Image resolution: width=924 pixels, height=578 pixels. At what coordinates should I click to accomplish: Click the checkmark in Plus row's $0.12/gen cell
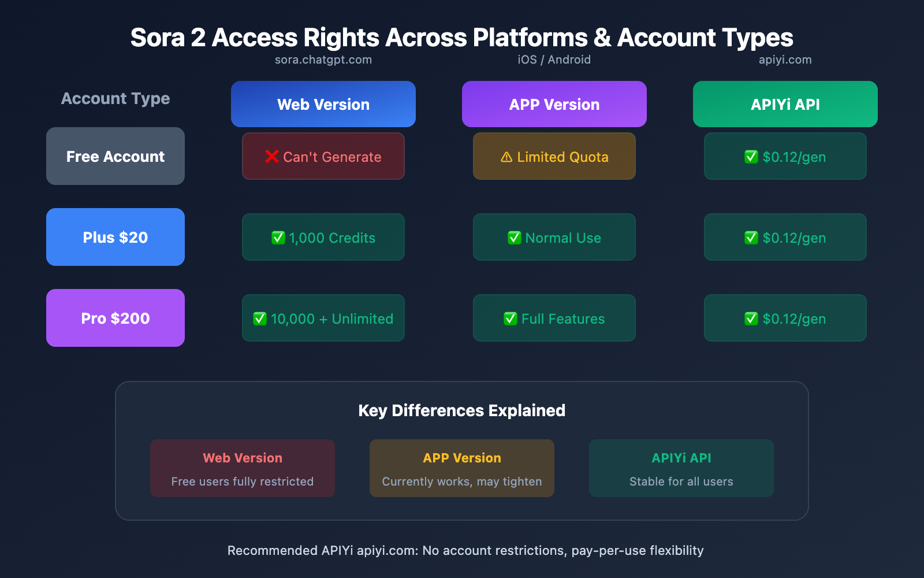(751, 238)
